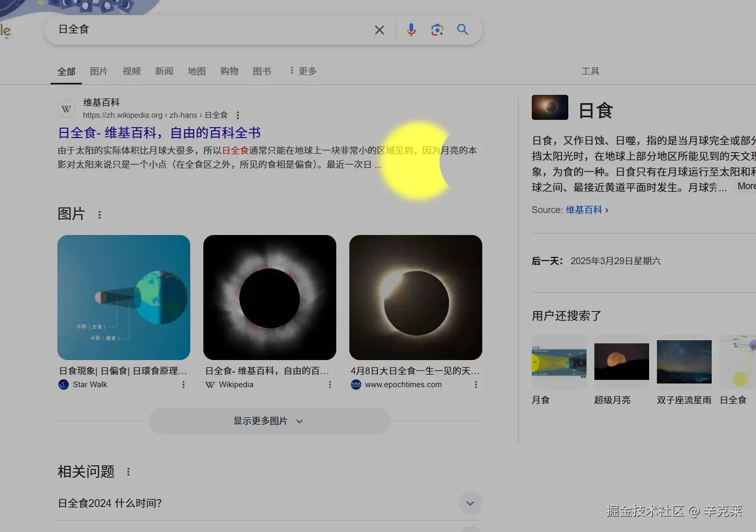The height and width of the screenshot is (532, 756).
Task: Open the three-dot menu beside 图片 heading
Action: coord(100,214)
